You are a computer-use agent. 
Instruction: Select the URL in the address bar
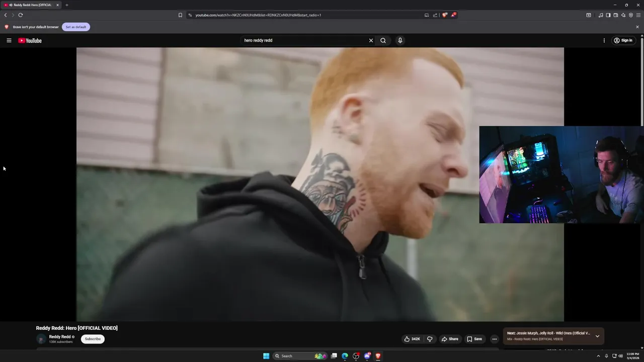click(258, 15)
